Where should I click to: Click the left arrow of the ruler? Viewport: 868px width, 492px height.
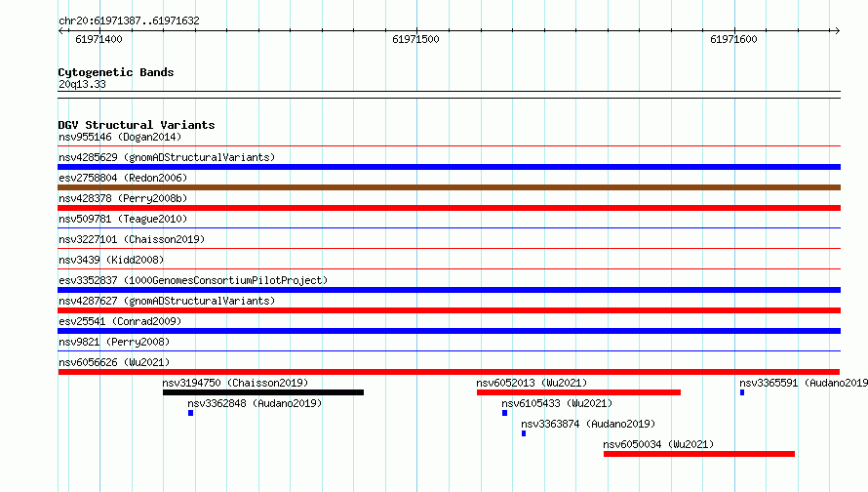click(61, 31)
